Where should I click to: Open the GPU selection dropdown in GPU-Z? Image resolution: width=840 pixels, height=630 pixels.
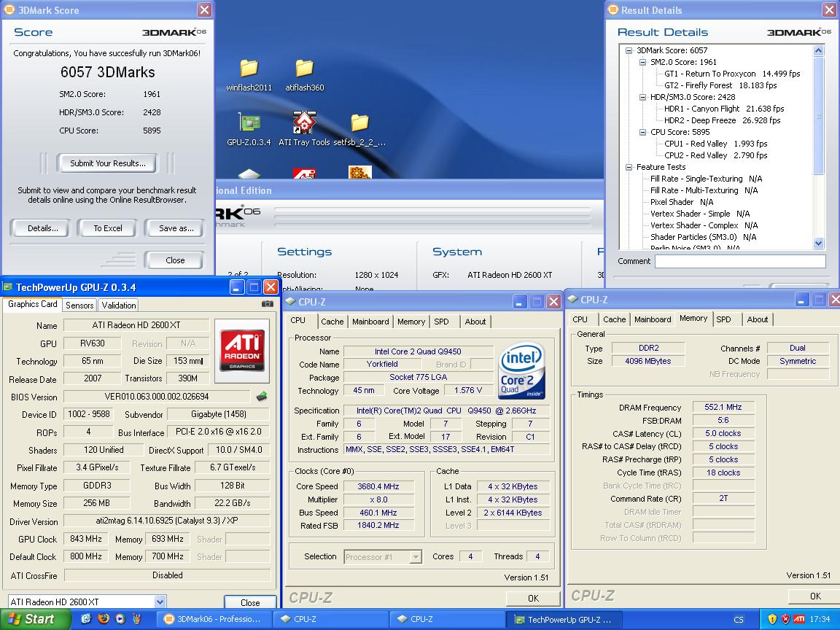160,602
